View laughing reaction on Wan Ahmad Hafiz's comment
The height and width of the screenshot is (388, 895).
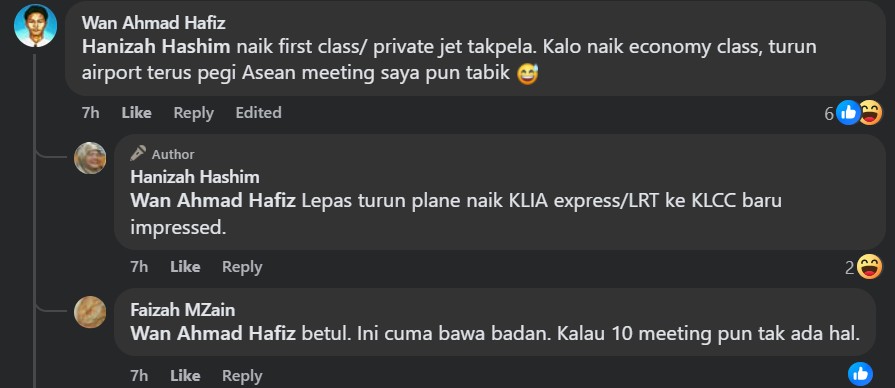pos(870,112)
